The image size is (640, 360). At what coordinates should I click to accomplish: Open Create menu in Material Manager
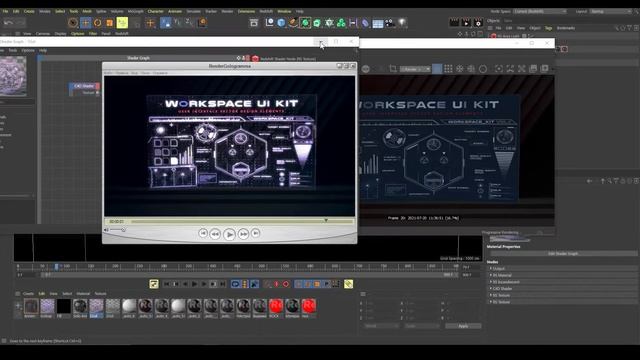point(28,293)
